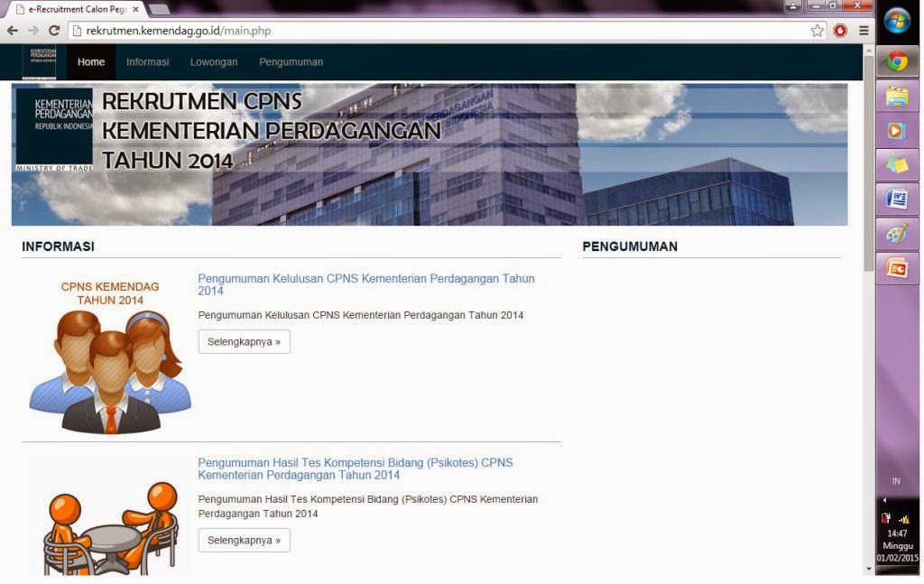Image resolution: width=924 pixels, height=584 pixels.
Task: Reload the page with the refresh icon
Action: point(54,31)
